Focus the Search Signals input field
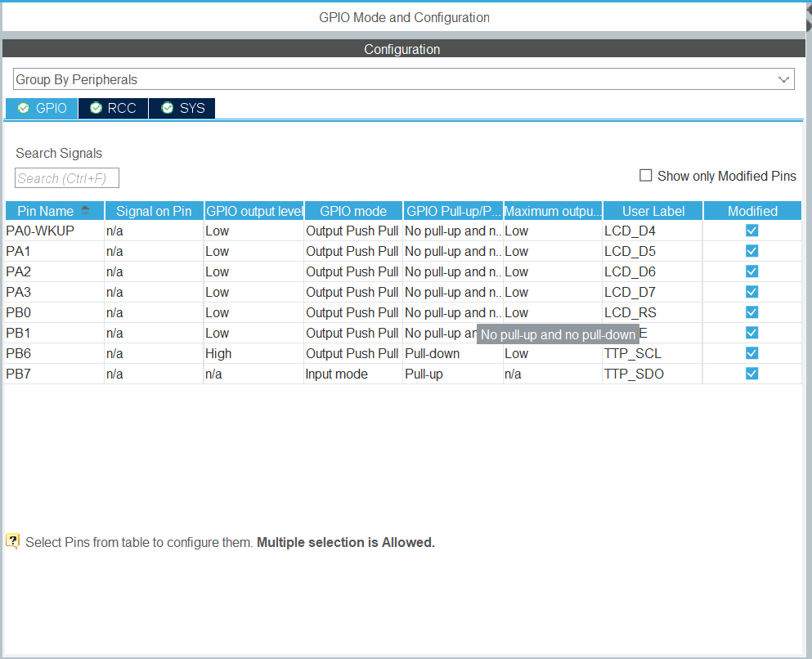This screenshot has height=659, width=812. click(x=67, y=178)
